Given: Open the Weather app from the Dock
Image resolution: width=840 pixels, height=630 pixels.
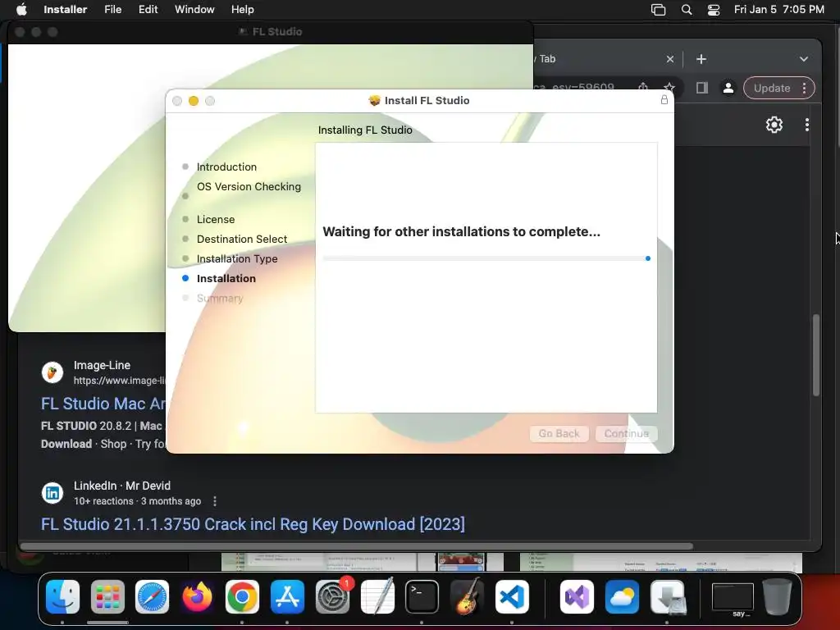Looking at the screenshot, I should point(622,596).
